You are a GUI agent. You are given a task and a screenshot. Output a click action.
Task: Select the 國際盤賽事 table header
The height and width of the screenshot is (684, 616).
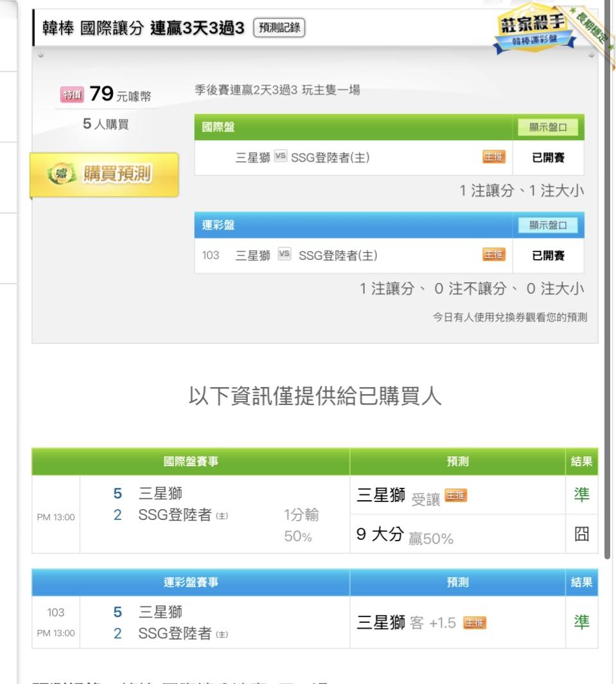tap(191, 462)
